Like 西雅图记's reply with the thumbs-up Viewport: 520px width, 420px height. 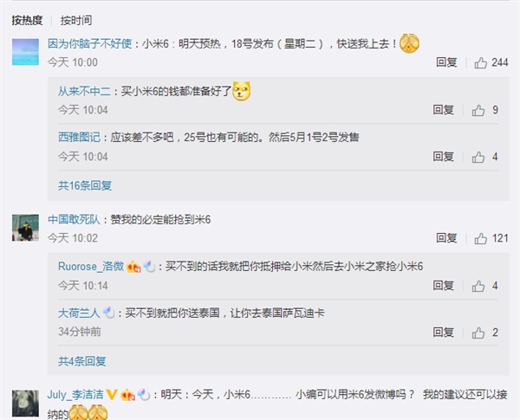[x=478, y=157]
